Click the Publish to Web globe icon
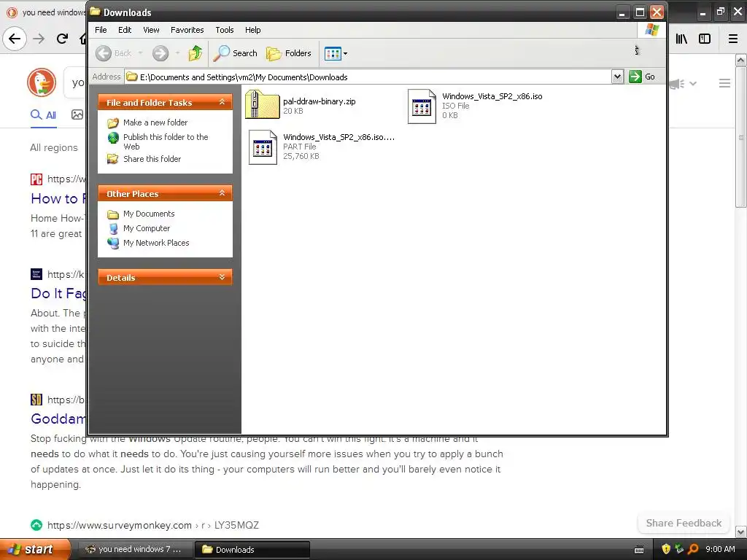The height and width of the screenshot is (560, 747). [113, 138]
